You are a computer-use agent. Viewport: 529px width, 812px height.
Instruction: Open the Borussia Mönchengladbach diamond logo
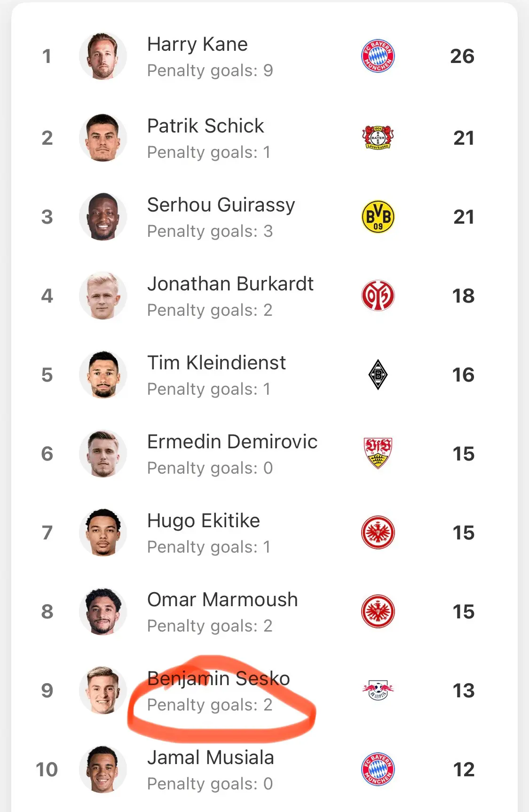tap(378, 375)
